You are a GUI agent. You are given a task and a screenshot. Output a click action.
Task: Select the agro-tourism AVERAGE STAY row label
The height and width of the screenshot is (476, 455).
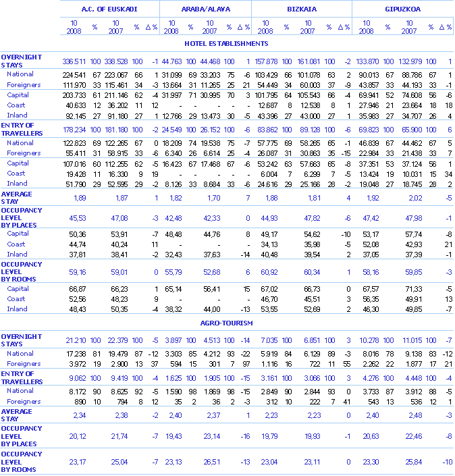coord(17,415)
